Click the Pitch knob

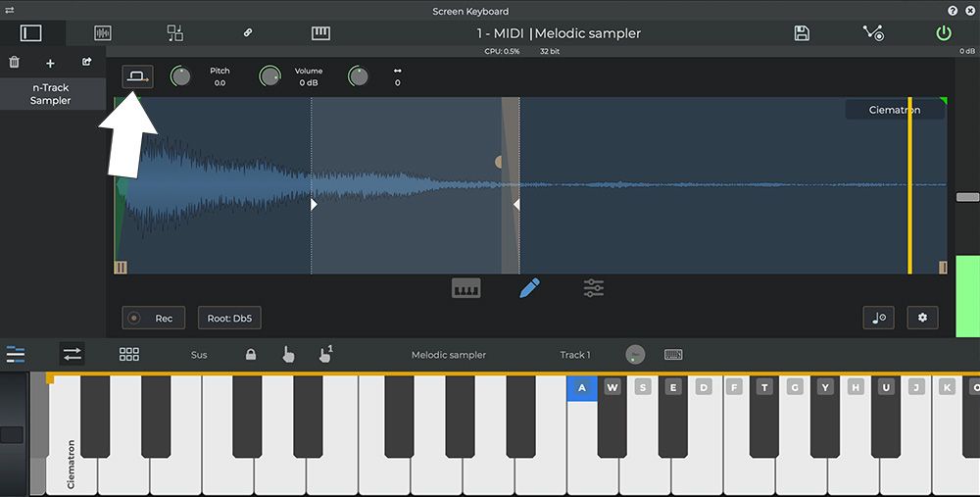point(180,76)
